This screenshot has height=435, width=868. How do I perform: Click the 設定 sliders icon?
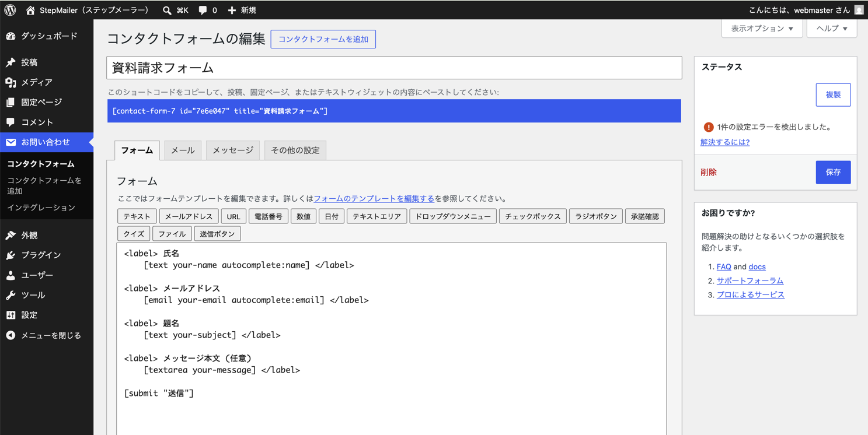click(x=11, y=315)
